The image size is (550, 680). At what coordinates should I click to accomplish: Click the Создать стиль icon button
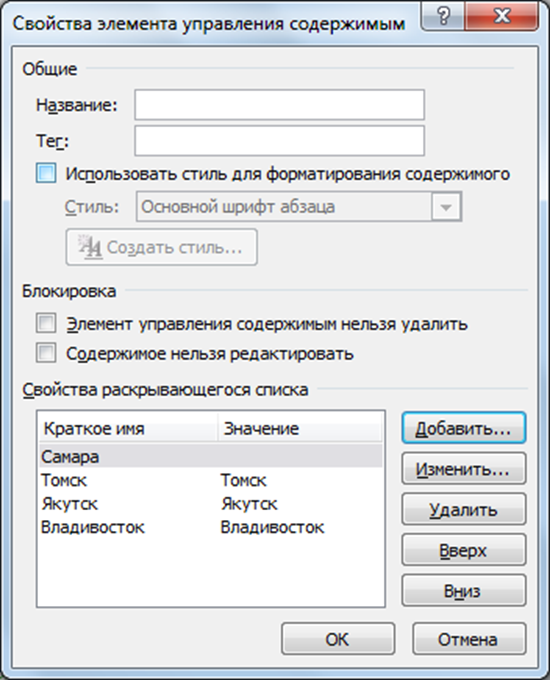[x=161, y=247]
